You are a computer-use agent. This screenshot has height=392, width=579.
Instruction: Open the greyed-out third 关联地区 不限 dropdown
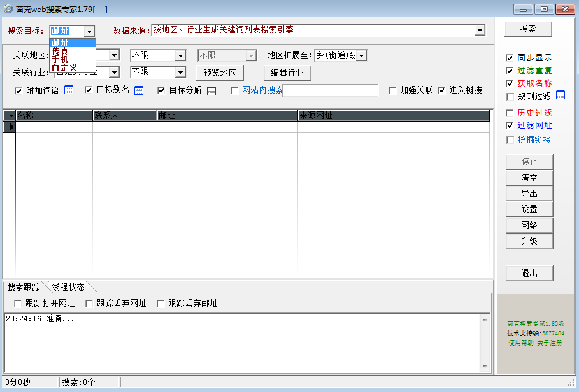pos(251,56)
